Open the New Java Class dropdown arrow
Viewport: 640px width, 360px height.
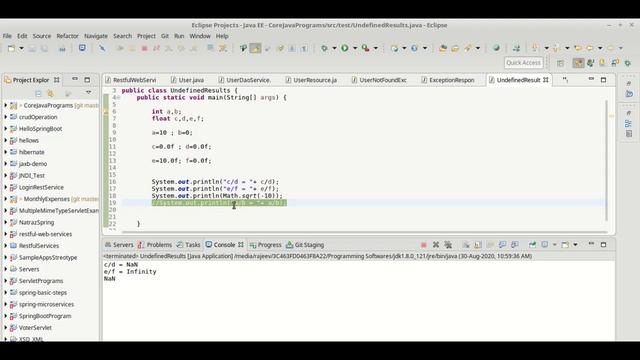coord(425,48)
